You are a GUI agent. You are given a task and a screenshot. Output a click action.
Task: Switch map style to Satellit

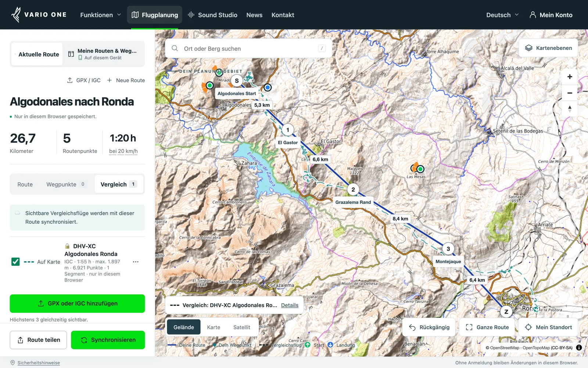point(242,327)
